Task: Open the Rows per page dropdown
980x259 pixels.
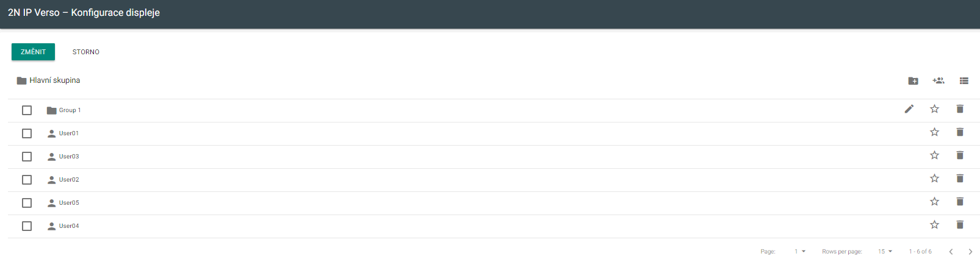Action: tap(885, 251)
